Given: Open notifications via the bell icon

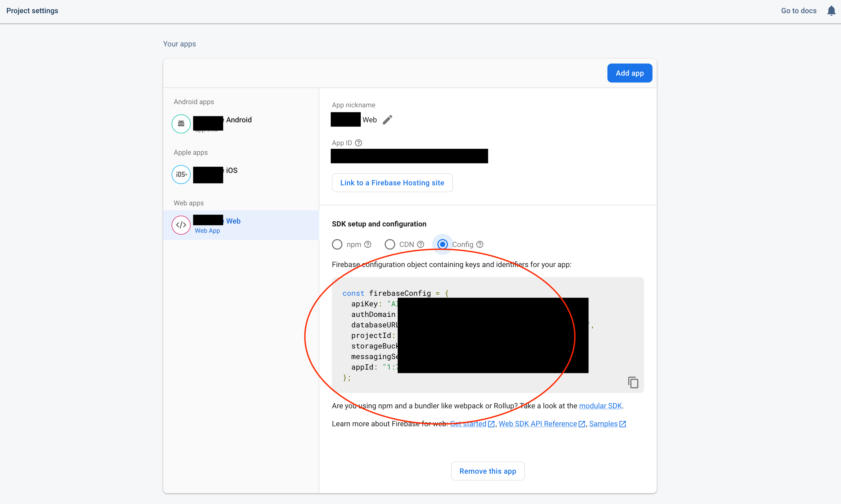Looking at the screenshot, I should pyautogui.click(x=831, y=11).
